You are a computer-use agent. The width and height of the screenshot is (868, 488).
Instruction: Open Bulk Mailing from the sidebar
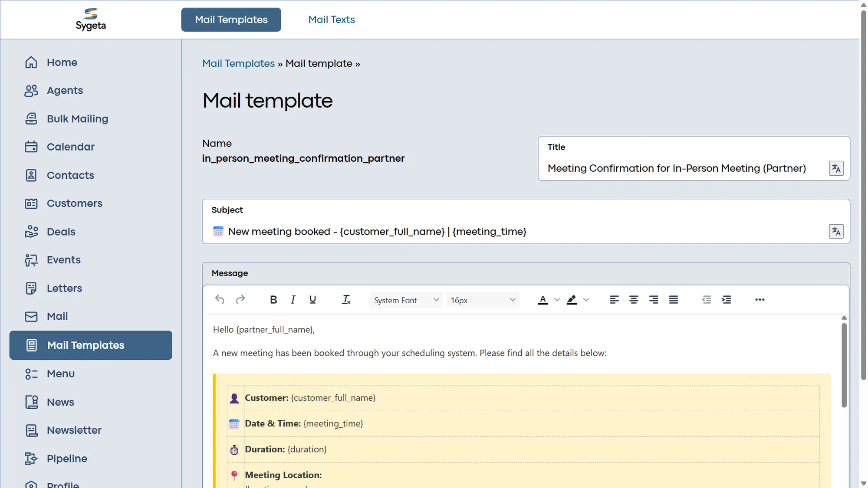click(x=77, y=118)
